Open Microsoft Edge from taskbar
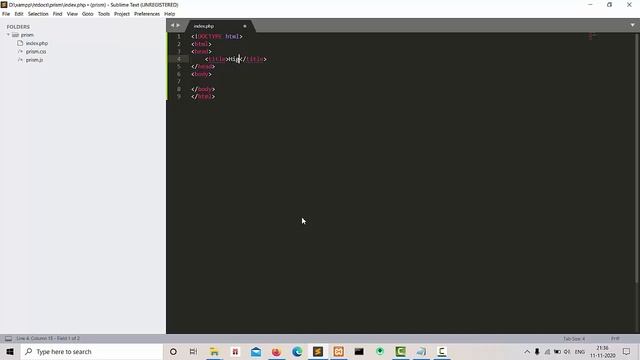The height and width of the screenshot is (360, 640). click(x=297, y=351)
